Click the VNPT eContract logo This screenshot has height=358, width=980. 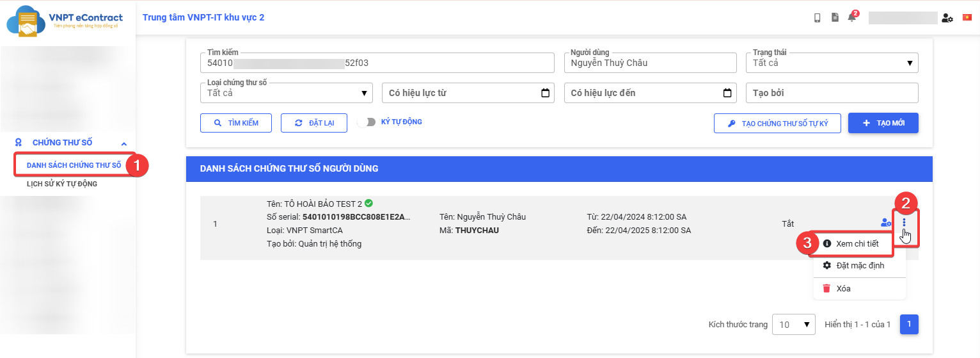(65, 21)
